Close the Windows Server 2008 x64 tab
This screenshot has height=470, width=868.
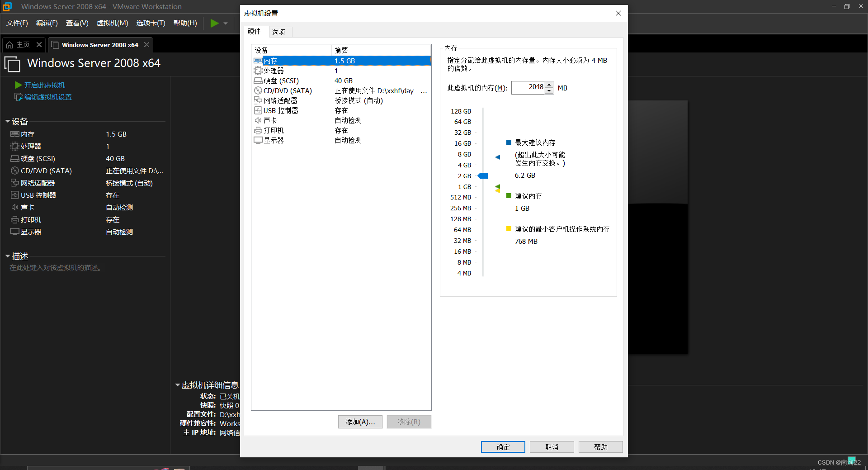click(146, 45)
